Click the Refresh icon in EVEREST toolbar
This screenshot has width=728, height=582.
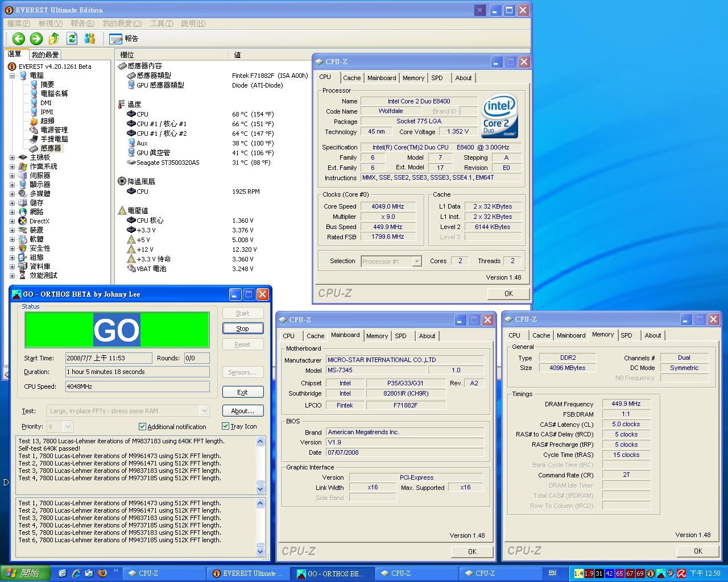72,39
